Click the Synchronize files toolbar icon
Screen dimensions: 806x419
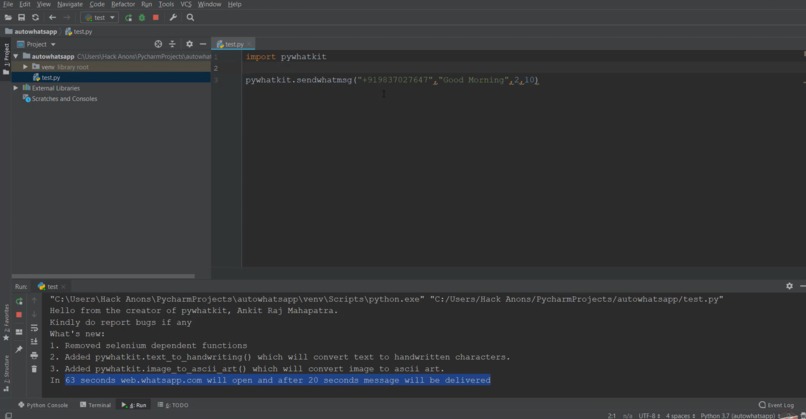(35, 17)
